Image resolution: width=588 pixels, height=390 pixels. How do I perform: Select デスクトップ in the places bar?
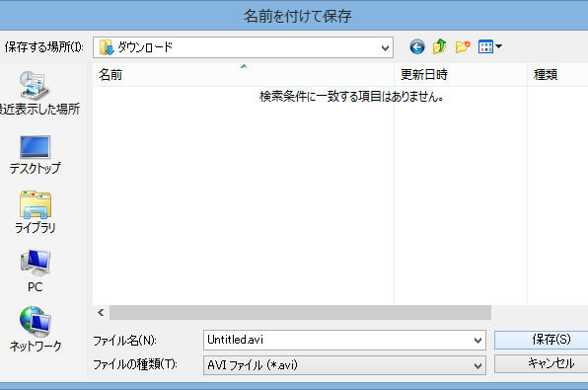pyautogui.click(x=35, y=155)
